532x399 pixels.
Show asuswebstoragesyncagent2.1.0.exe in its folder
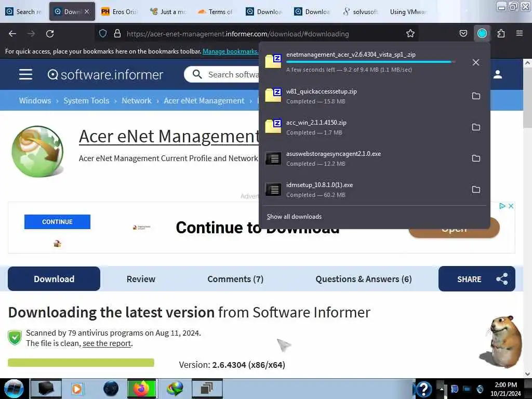476,158
